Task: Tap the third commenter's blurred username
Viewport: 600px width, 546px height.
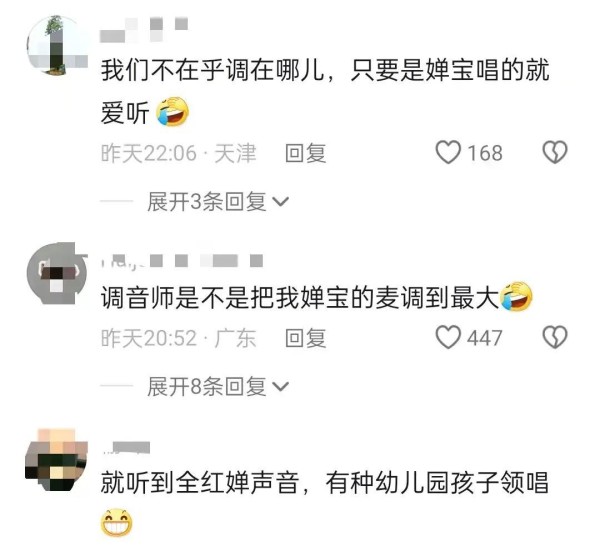Action: coord(127,448)
